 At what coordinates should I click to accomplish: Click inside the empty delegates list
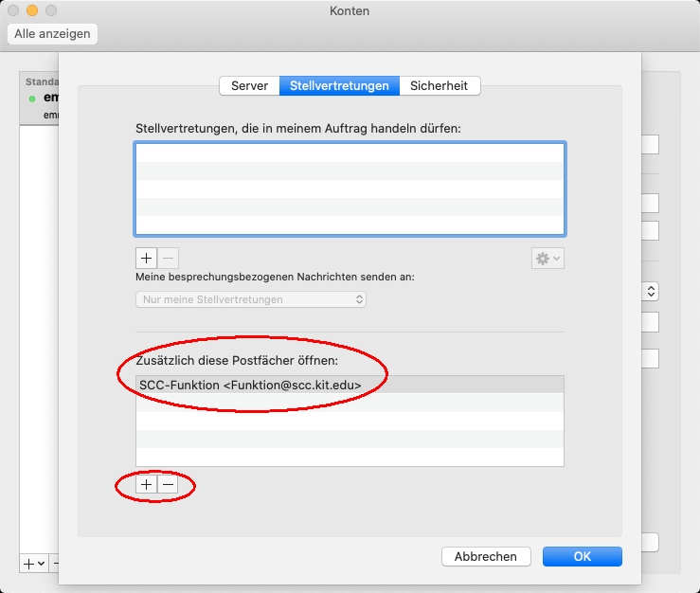pyautogui.click(x=350, y=189)
